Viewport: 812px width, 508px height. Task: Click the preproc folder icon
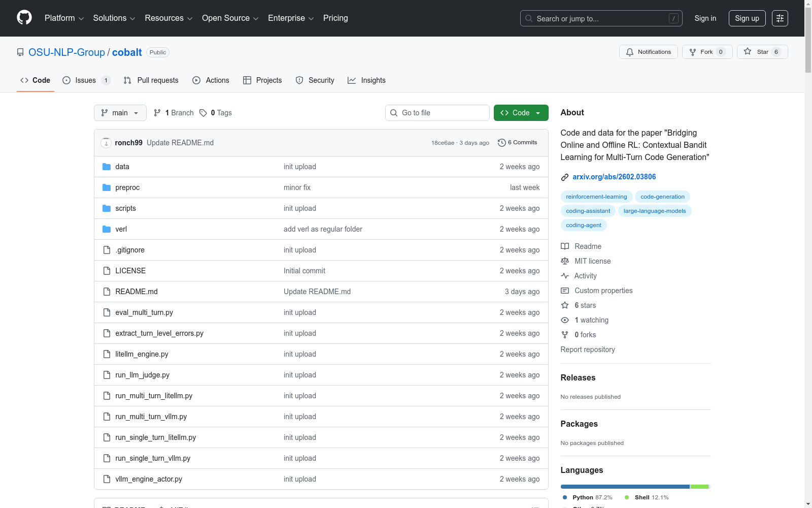[107, 187]
